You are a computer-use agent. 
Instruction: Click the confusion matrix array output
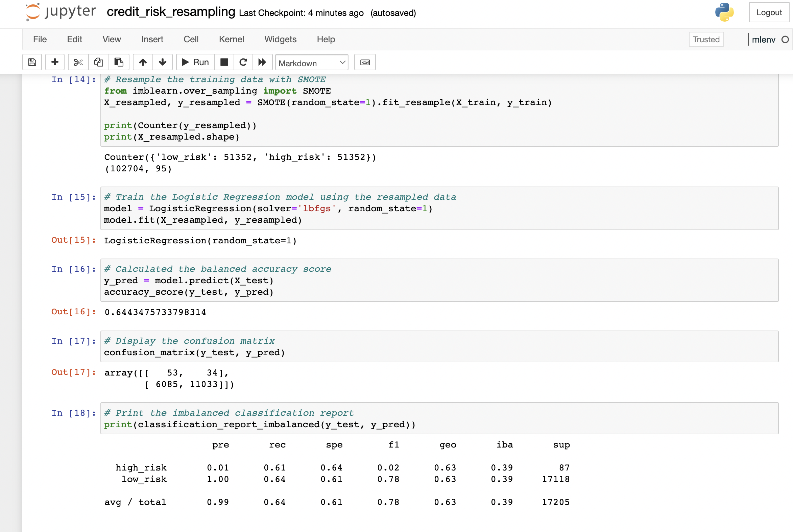point(169,379)
